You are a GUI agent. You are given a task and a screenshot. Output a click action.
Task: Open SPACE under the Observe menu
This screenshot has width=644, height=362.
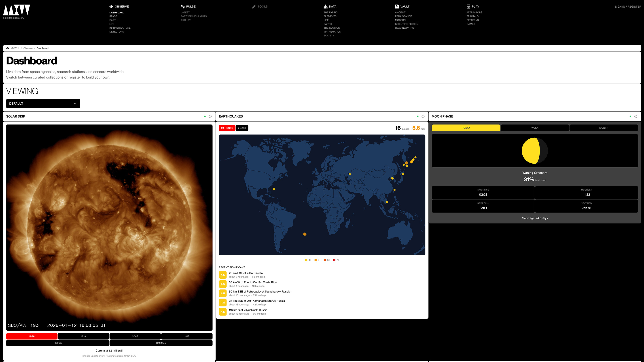[x=113, y=16]
